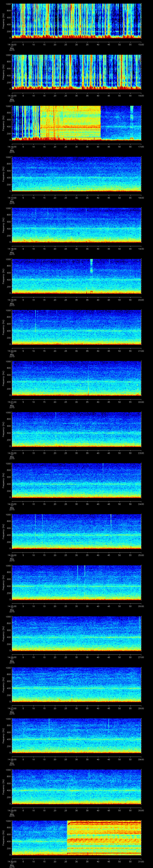Select the spectrogram panel starting at 14:20:00
153x868 pixels.
[x=76, y=327]
